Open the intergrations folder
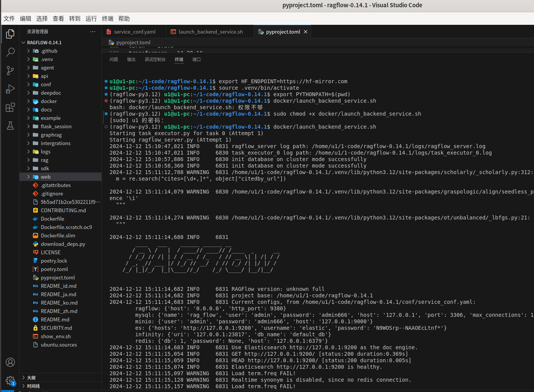The width and height of the screenshot is (534, 392). coord(61,143)
